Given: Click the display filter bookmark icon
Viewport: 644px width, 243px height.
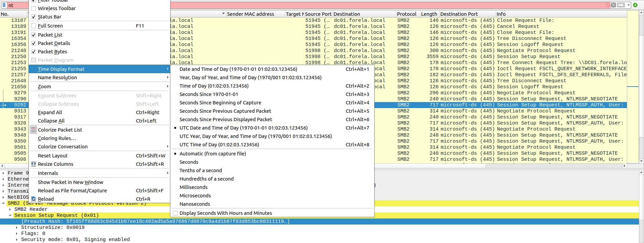Looking at the screenshot, I should point(4,5).
